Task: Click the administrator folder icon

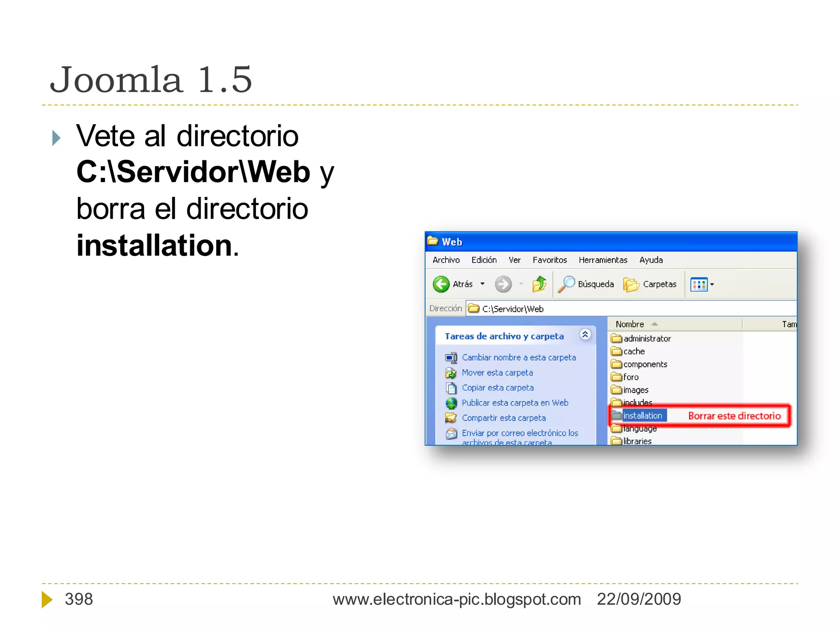Action: [x=616, y=338]
